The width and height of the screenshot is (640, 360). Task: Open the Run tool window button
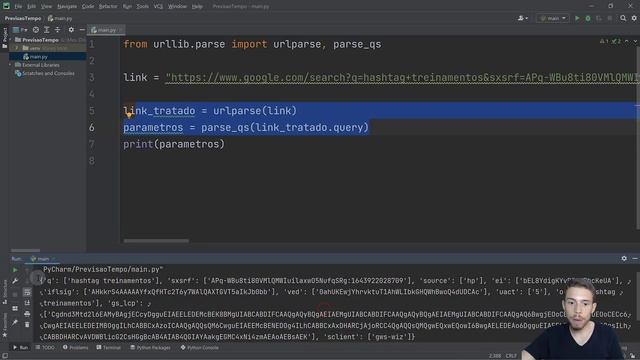(20, 348)
